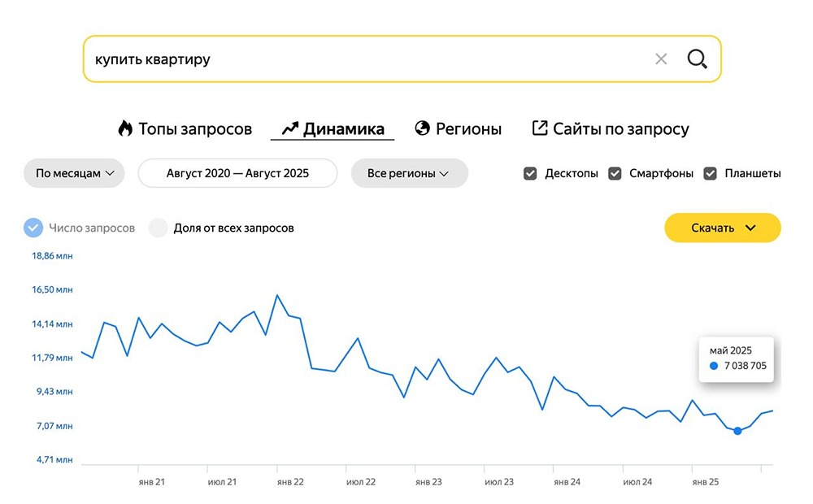Expand the Все регионы dropdown
The width and height of the screenshot is (813, 504).
409,173
